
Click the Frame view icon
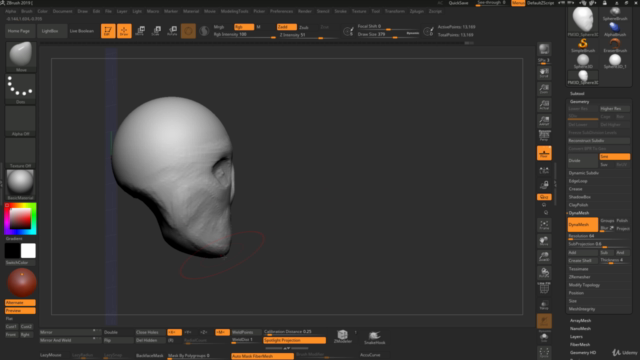coord(544,225)
